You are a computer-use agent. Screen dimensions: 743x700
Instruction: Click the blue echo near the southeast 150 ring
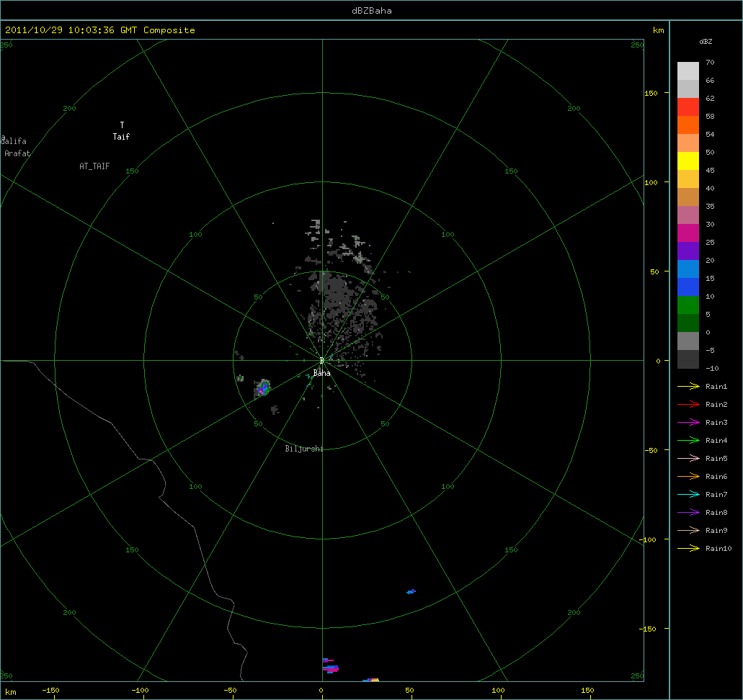pos(411,591)
